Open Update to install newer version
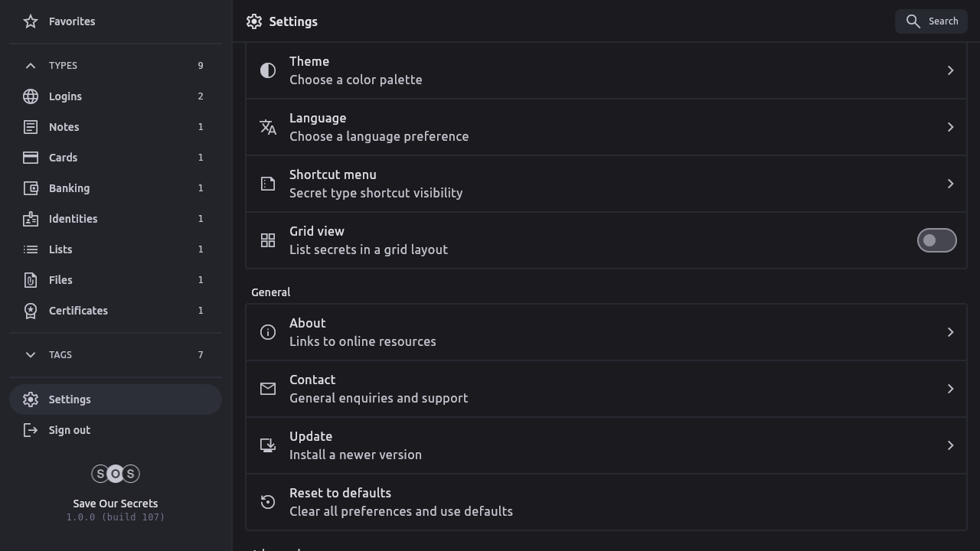The height and width of the screenshot is (551, 980). click(x=605, y=445)
